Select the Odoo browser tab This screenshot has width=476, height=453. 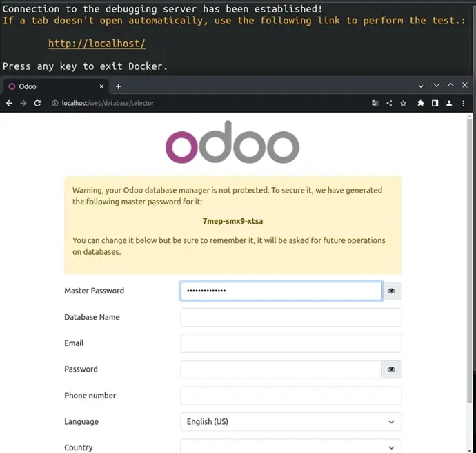click(48, 86)
